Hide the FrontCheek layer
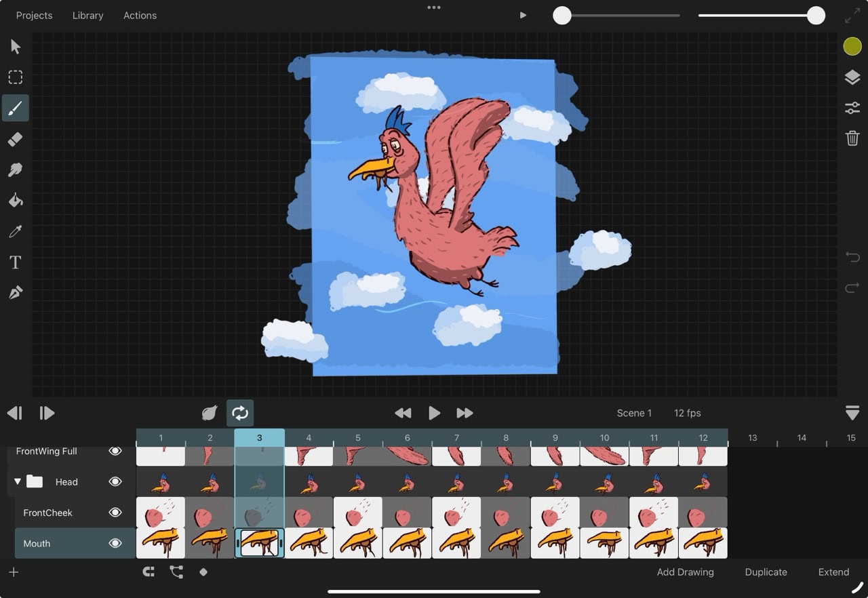The width and height of the screenshot is (868, 598). click(115, 513)
